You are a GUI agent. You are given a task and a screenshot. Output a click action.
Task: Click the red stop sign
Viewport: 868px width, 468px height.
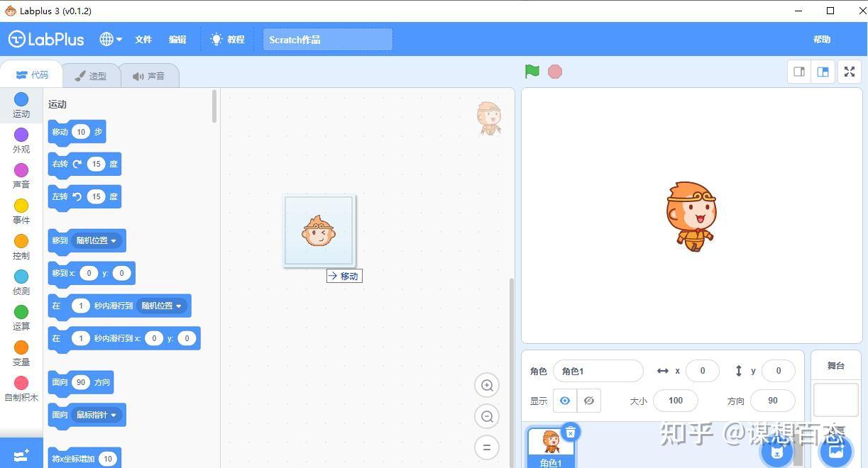tap(554, 71)
